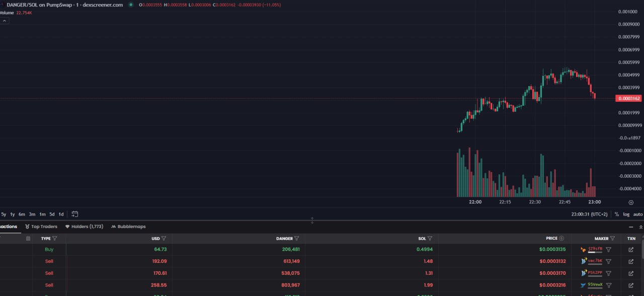Filter transactions by TYPE column
The image size is (644, 296).
tap(55, 239)
